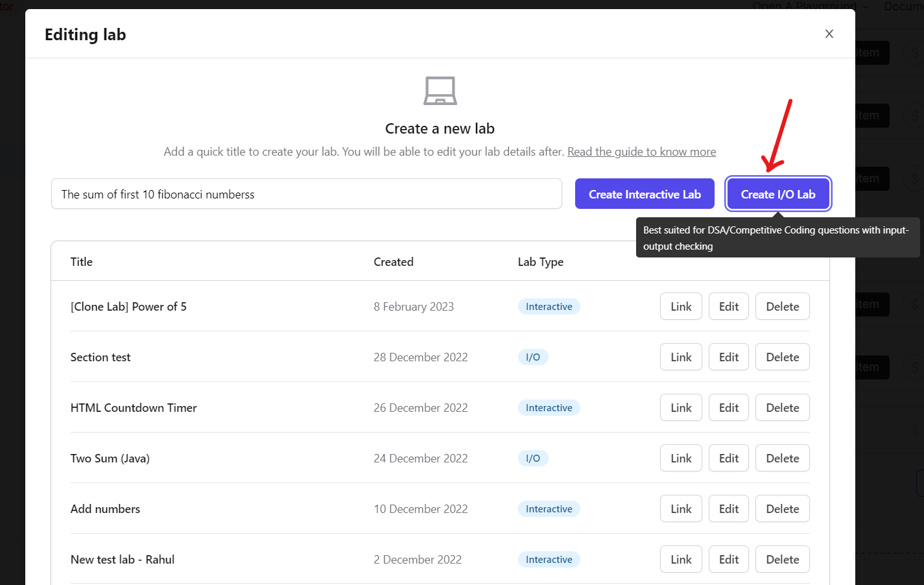The width and height of the screenshot is (924, 585).
Task: Close the Editing lab dialog
Action: pyautogui.click(x=829, y=34)
